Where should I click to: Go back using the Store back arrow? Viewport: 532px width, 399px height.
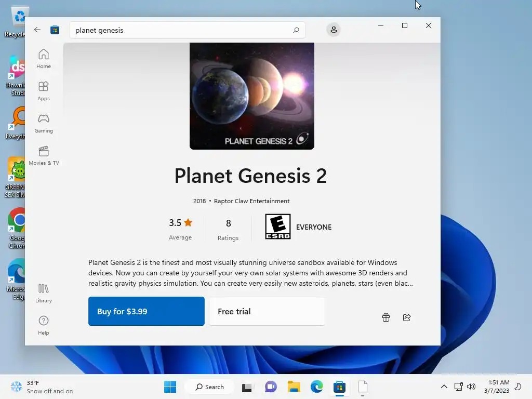[37, 30]
